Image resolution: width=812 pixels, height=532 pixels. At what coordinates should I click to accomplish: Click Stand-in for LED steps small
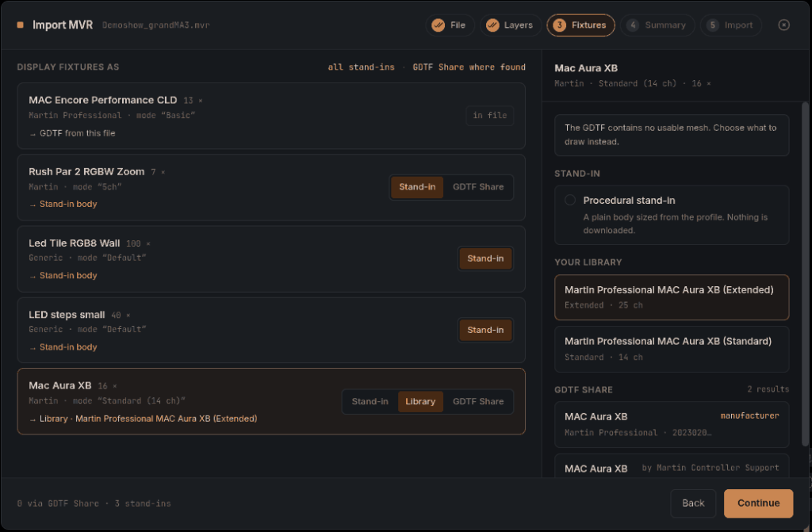click(x=485, y=330)
